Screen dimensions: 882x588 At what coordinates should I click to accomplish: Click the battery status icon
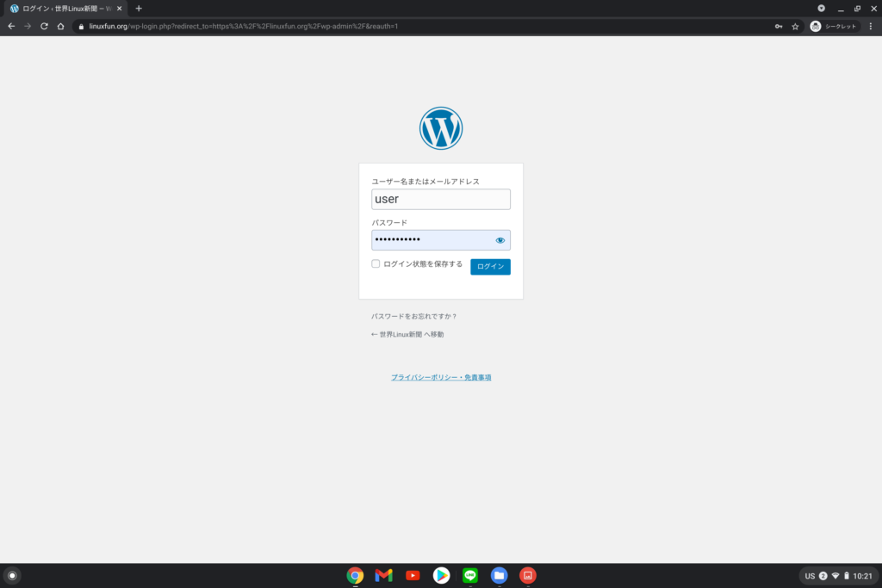click(x=847, y=576)
